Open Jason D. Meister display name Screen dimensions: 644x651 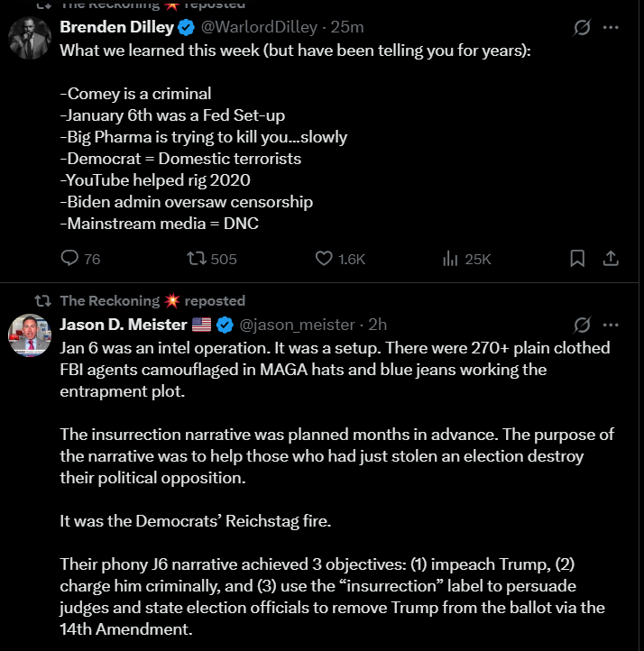click(x=124, y=325)
